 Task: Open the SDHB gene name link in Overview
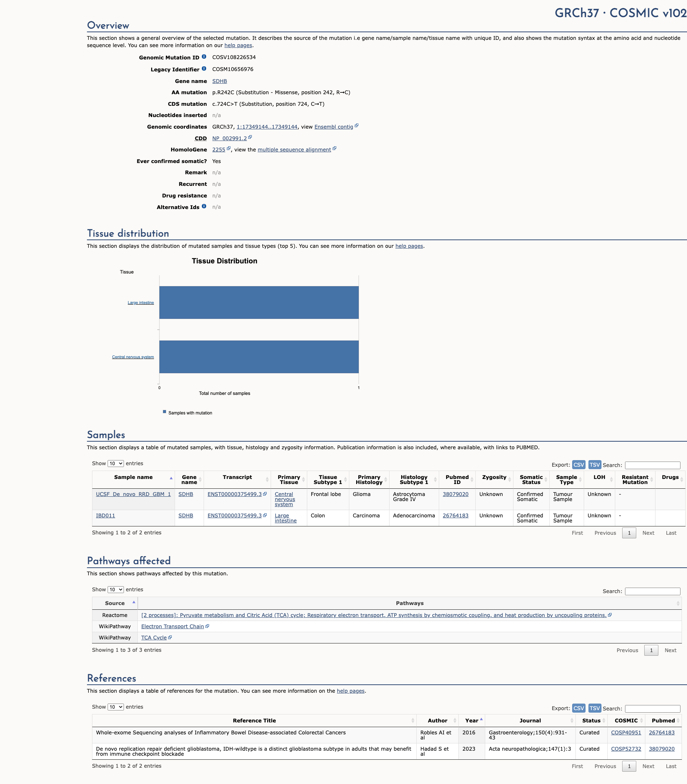tap(220, 81)
